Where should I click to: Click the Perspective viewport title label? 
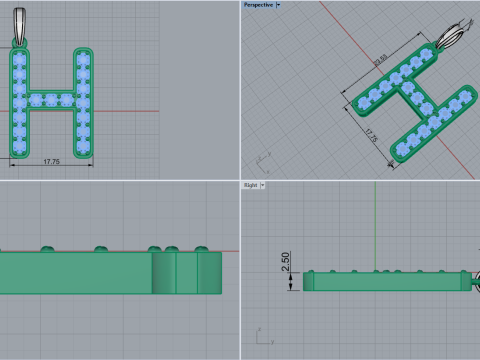258,5
